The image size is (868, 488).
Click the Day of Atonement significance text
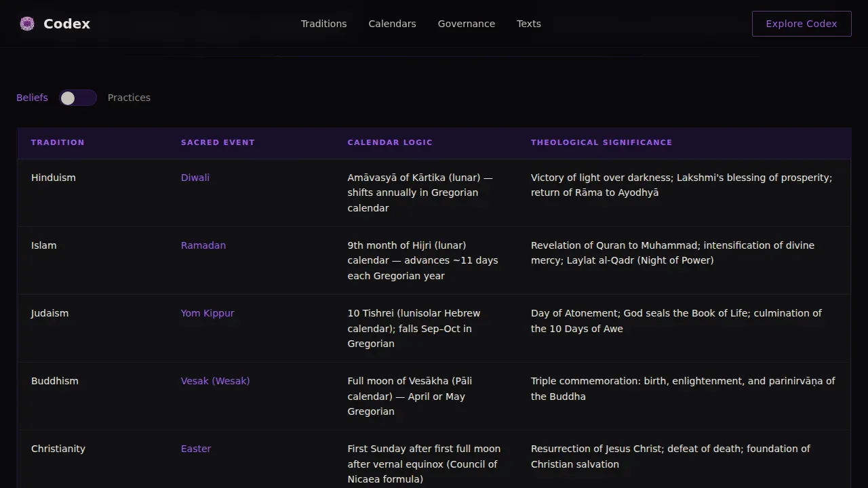676,321
